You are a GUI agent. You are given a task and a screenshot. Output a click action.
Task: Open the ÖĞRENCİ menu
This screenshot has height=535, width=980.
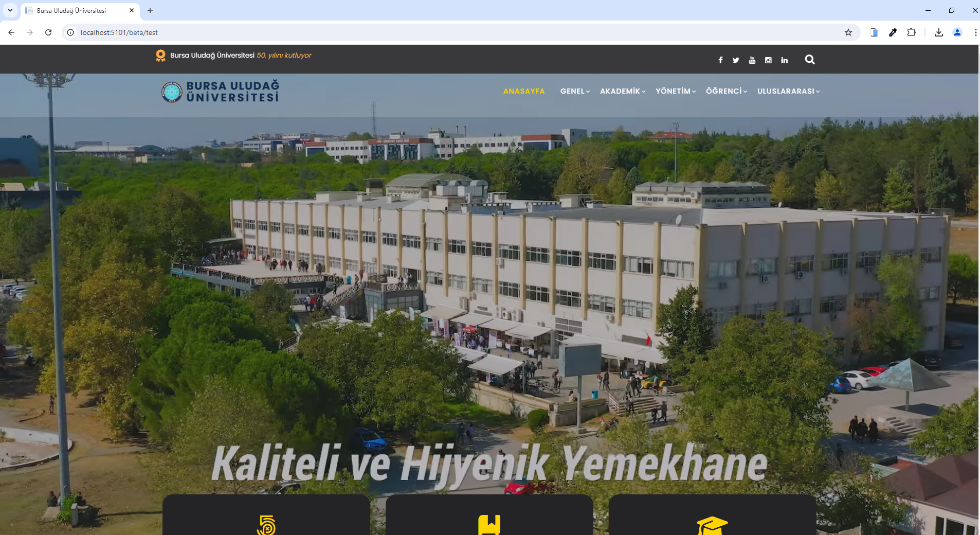726,91
